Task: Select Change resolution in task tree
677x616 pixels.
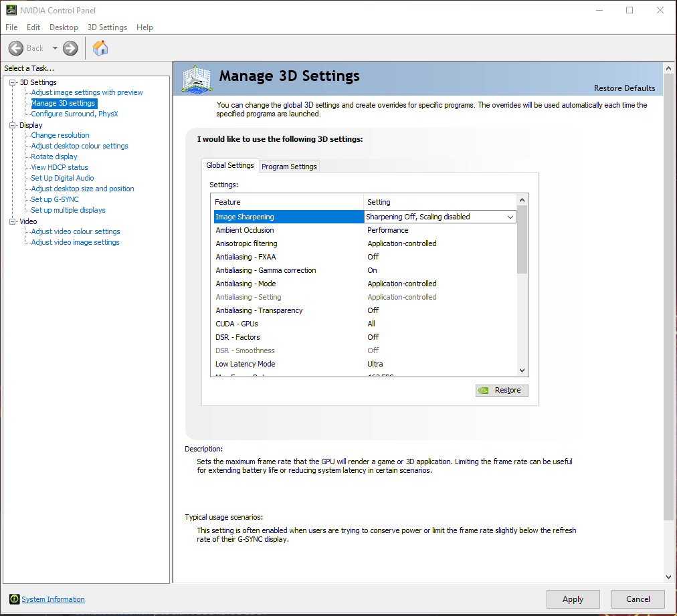Action: click(60, 135)
